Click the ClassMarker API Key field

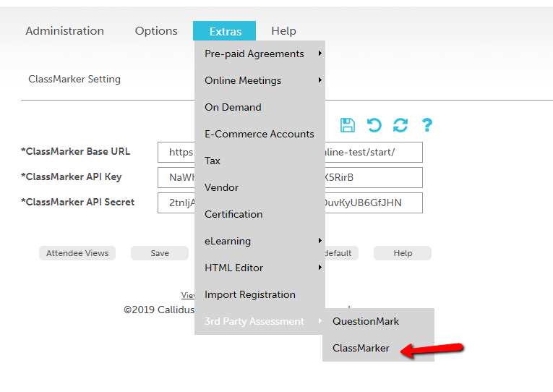[x=290, y=177]
